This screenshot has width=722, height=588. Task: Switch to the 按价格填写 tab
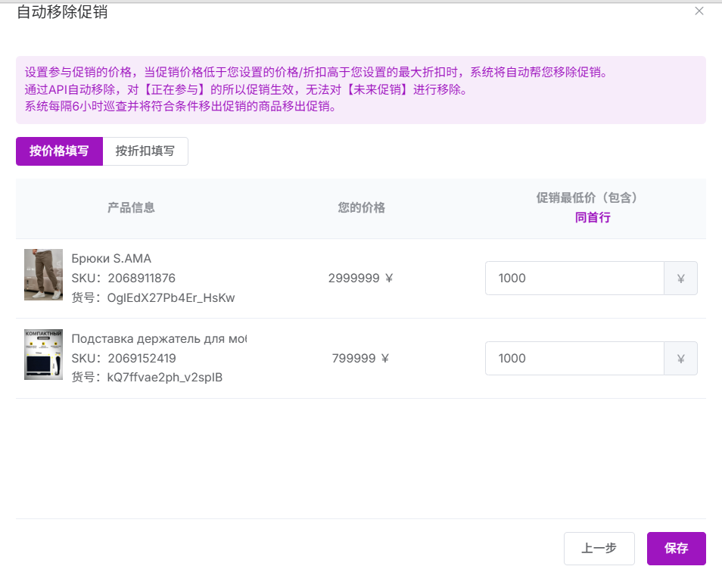click(59, 151)
